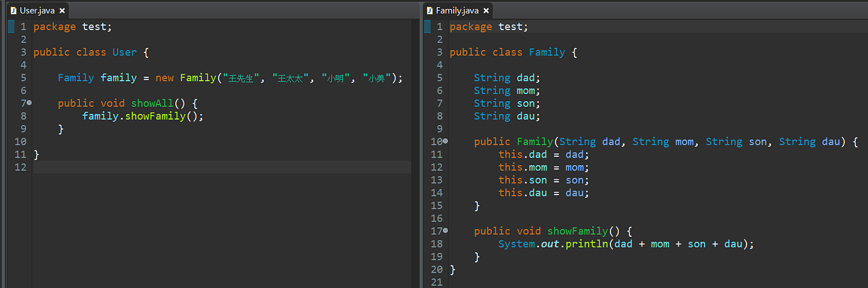Click the System.out.println statement on line 18
This screenshot has height=288, width=868.
coord(626,244)
